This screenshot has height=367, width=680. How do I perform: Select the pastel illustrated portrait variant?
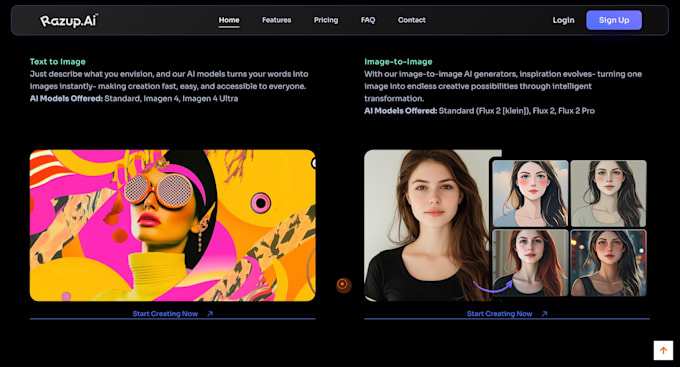tap(608, 193)
